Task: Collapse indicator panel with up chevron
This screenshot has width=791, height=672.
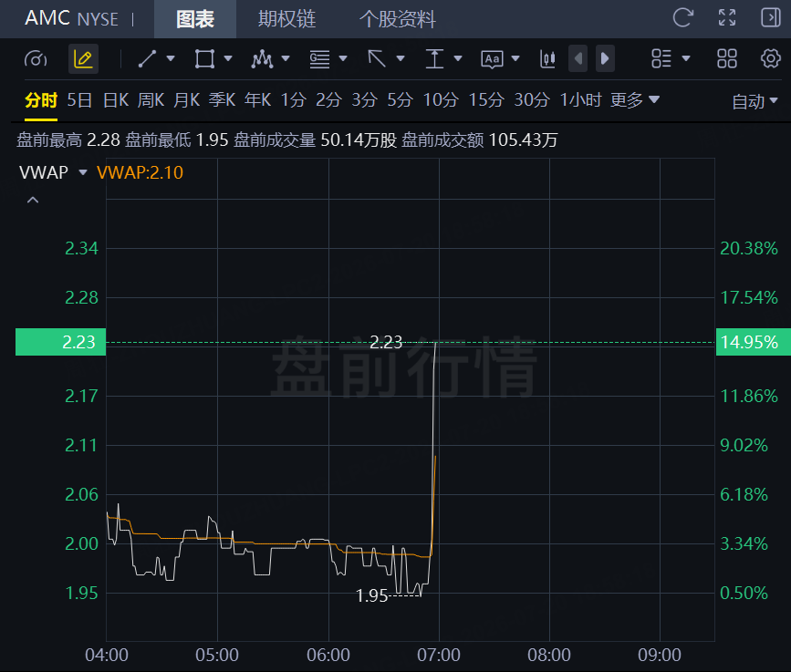Action: coord(33,200)
